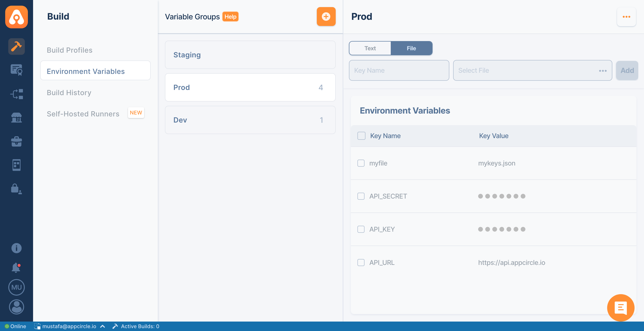The height and width of the screenshot is (331, 644).
Task: Open Self-Hosted Runners menu item
Action: coord(83,114)
